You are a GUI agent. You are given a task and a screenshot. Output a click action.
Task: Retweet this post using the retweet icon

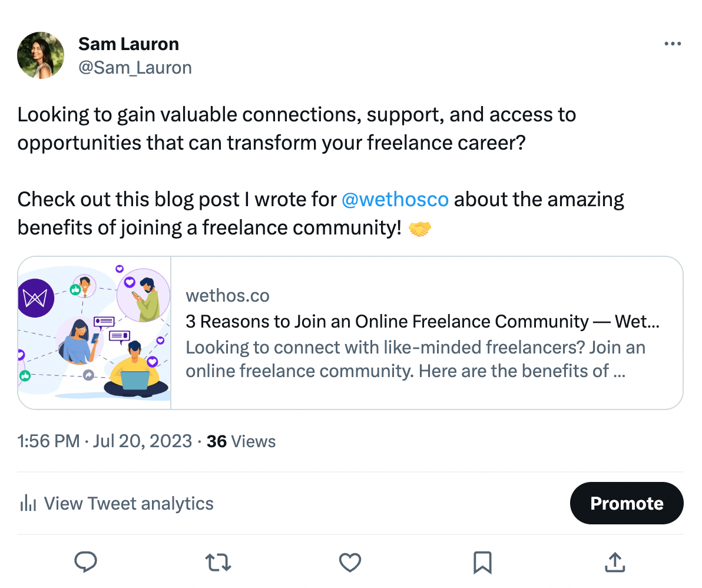pos(218,563)
